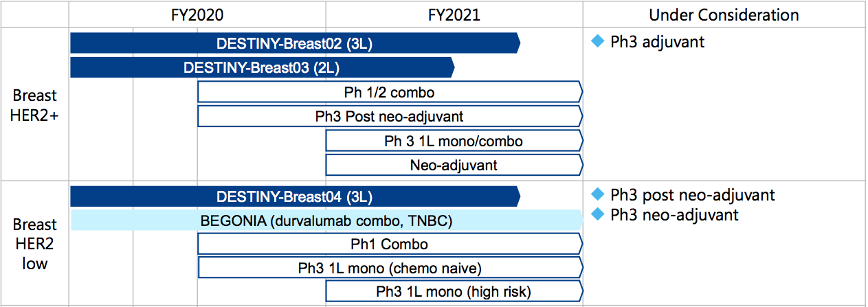Click the diamond bullet beside Ph3 neo-adjuvant
Image resolution: width=868 pixels, height=307 pixels.
[x=597, y=214]
